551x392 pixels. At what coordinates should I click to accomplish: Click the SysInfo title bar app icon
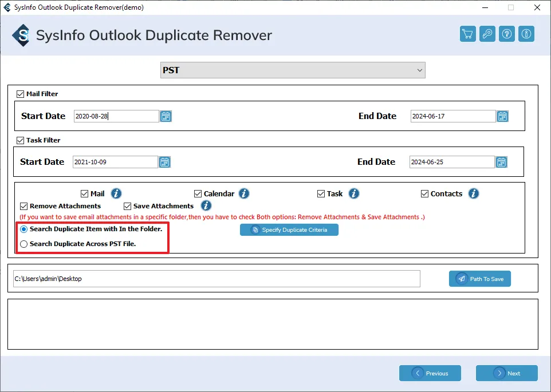tap(7, 7)
